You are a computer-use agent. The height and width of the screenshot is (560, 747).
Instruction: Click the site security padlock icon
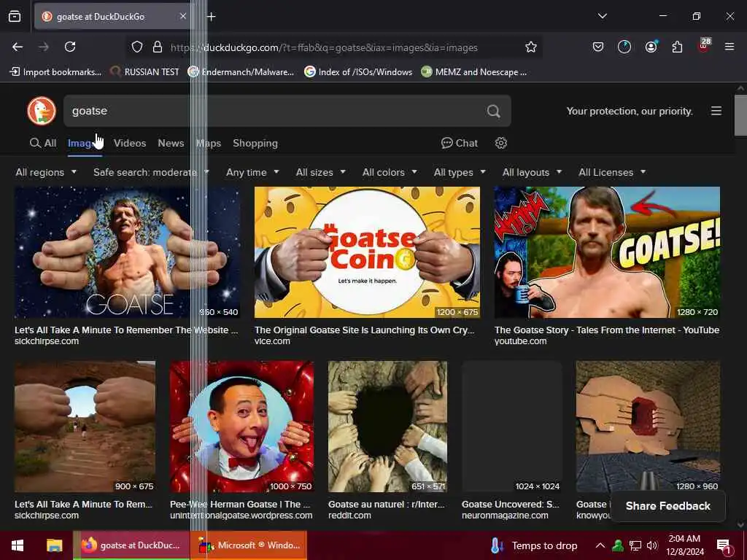point(158,47)
